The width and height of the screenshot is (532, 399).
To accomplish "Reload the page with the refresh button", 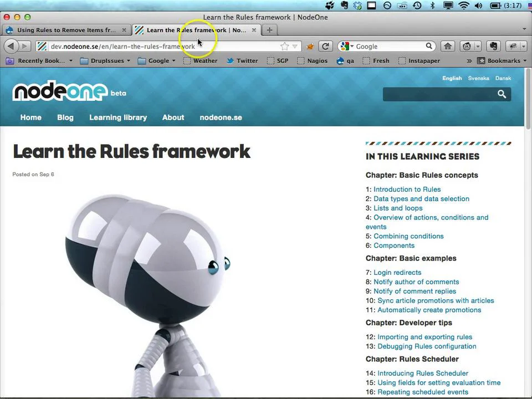I will tap(325, 46).
